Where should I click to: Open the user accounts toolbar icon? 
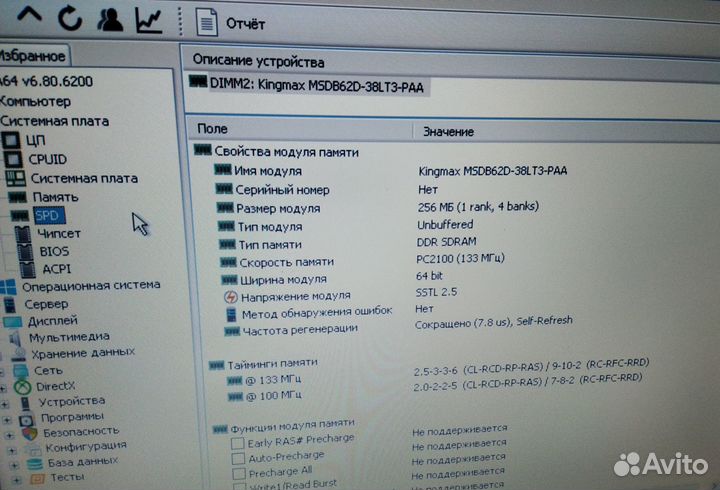(110, 20)
